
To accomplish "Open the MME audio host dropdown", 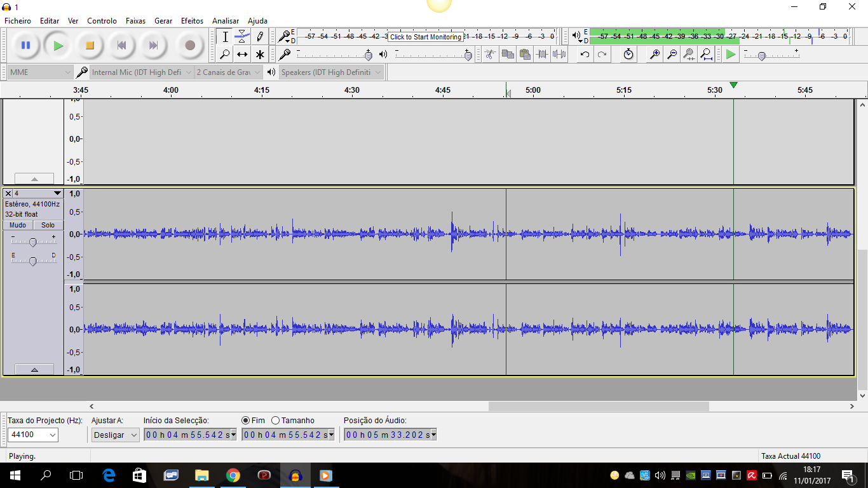I will tap(40, 72).
